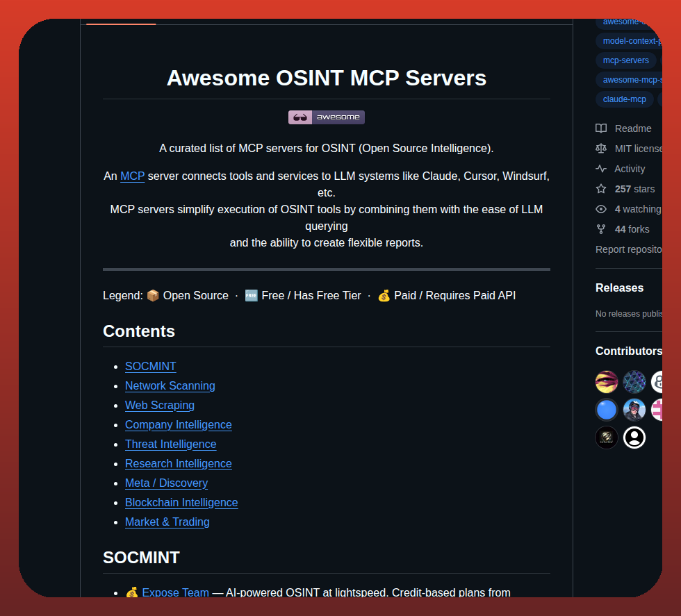Image resolution: width=681 pixels, height=616 pixels.
Task: Open the MIT license sidebar link
Action: (x=639, y=149)
